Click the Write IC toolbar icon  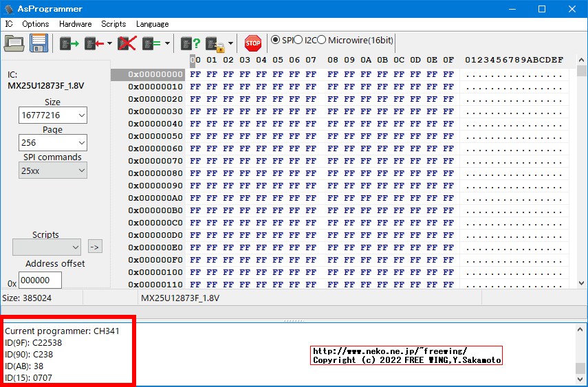click(94, 43)
